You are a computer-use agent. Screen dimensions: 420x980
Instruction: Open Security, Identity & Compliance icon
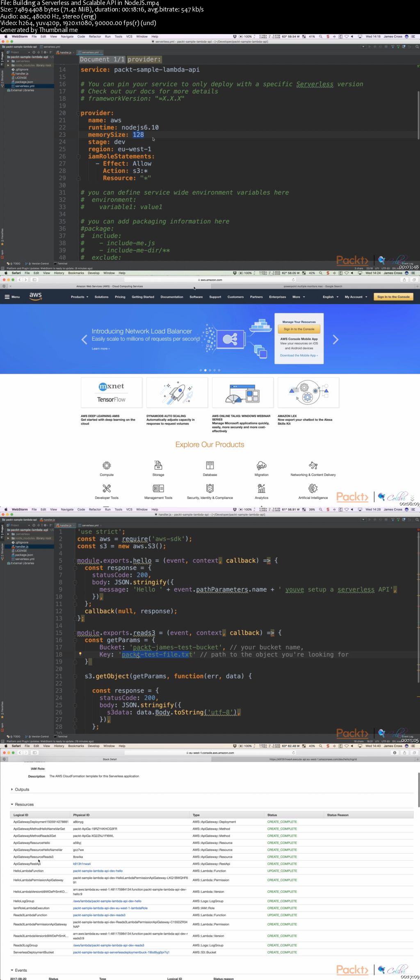tap(210, 488)
